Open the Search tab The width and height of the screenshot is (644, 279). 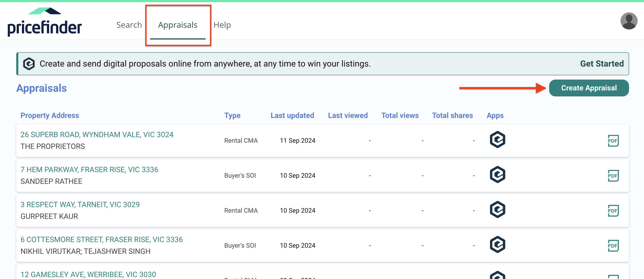pos(129,25)
